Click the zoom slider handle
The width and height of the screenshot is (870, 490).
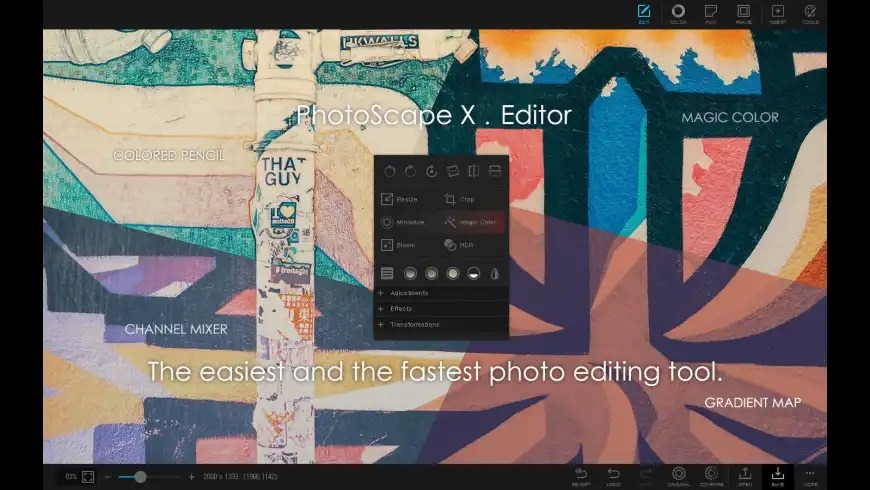[140, 477]
